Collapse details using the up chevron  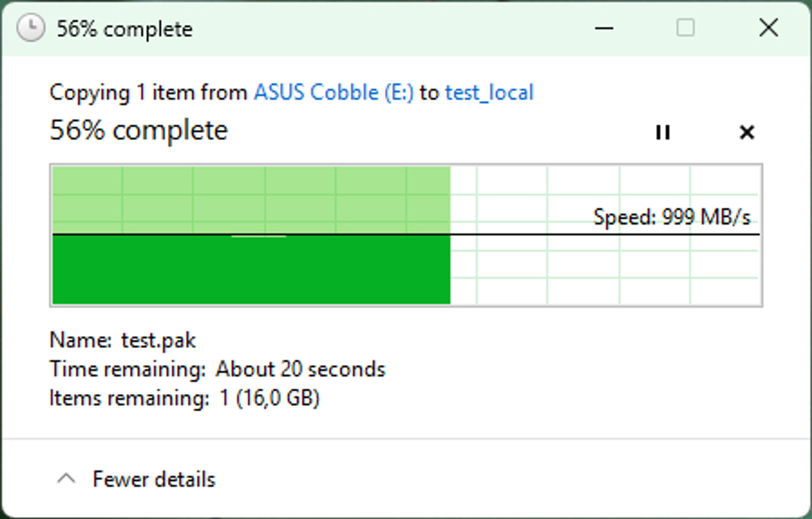[x=66, y=479]
